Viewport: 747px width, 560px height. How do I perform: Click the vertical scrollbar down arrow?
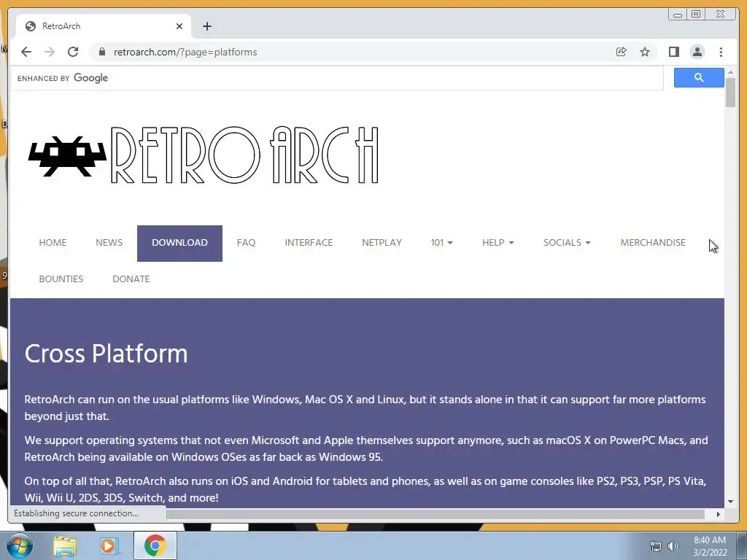[730, 502]
